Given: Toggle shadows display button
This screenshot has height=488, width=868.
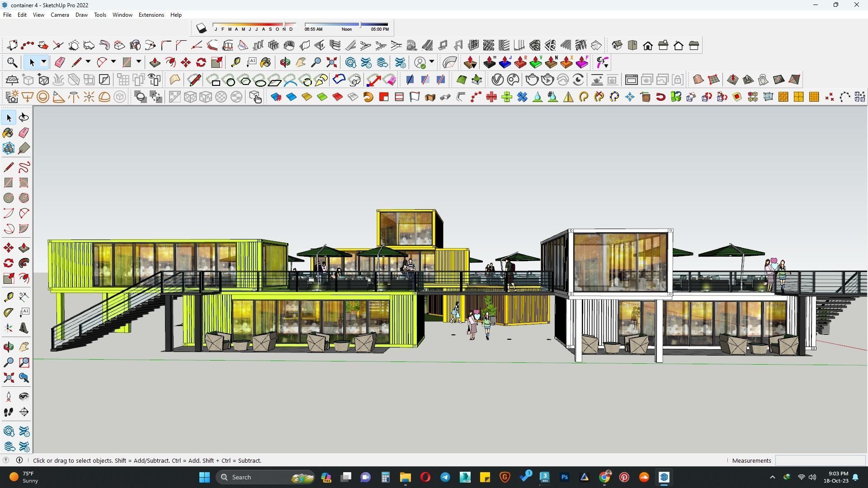Looking at the screenshot, I should point(201,28).
